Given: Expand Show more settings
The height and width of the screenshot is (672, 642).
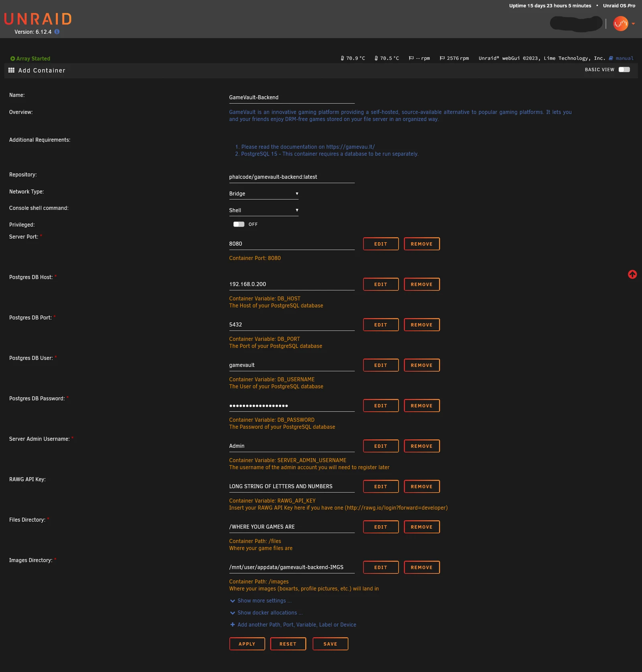Looking at the screenshot, I should [x=261, y=601].
